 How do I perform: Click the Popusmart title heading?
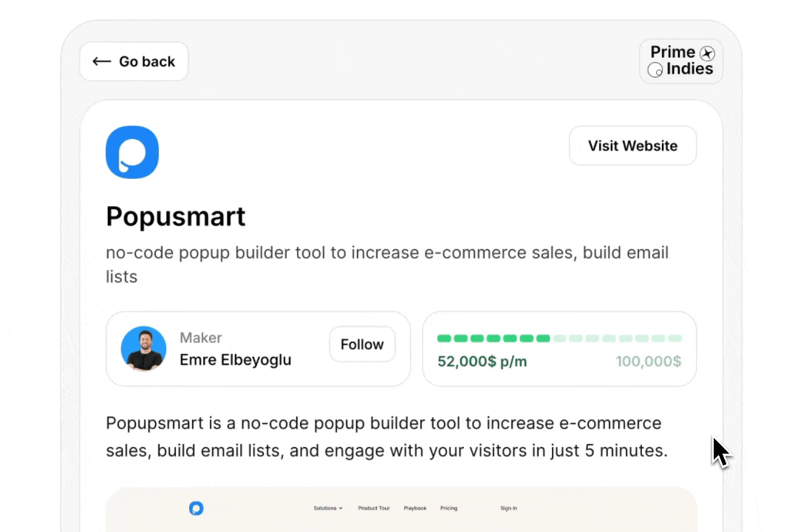tap(175, 216)
